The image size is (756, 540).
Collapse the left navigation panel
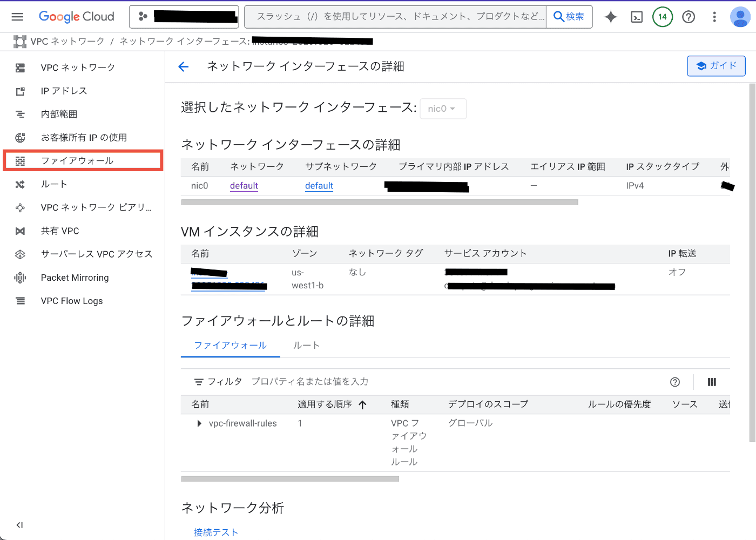19,525
